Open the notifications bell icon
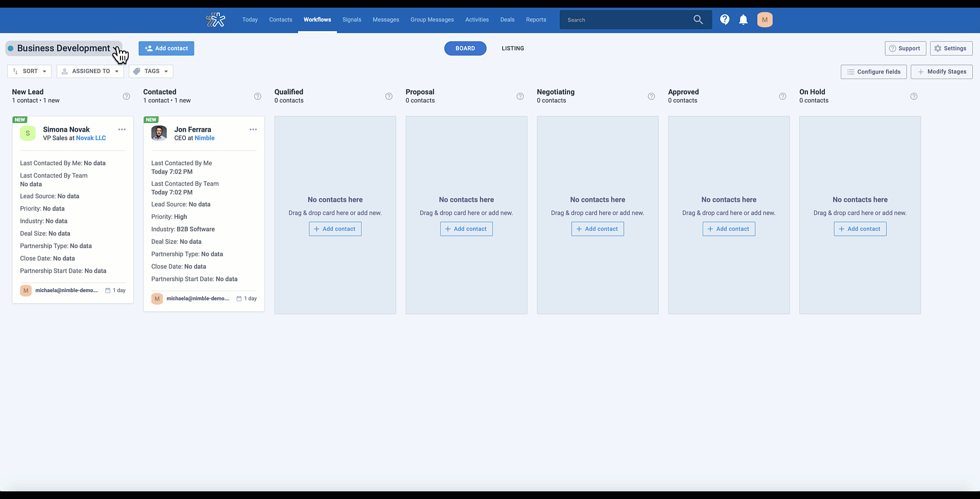The width and height of the screenshot is (980, 499). pyautogui.click(x=743, y=19)
